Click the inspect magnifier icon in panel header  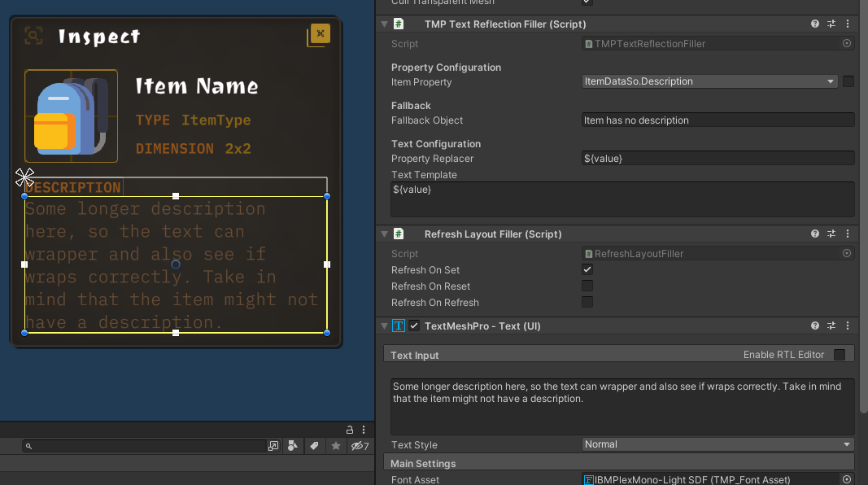click(34, 36)
